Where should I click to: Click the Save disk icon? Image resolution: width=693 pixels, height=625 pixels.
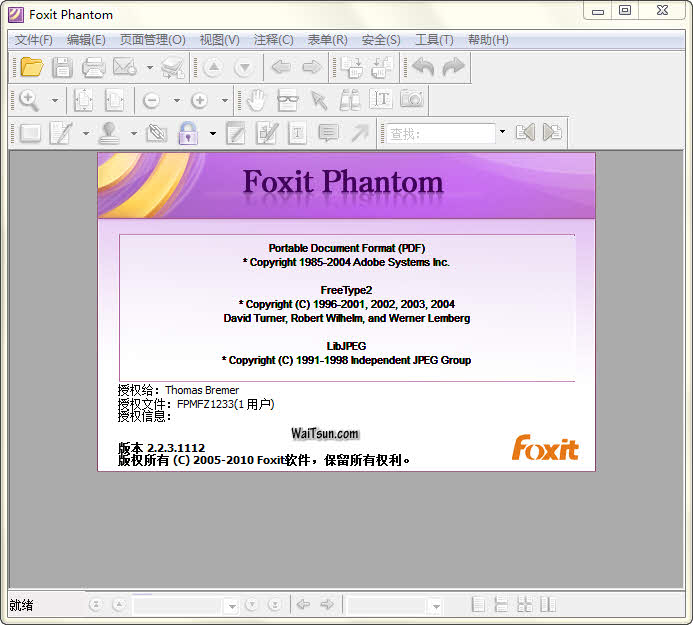62,68
